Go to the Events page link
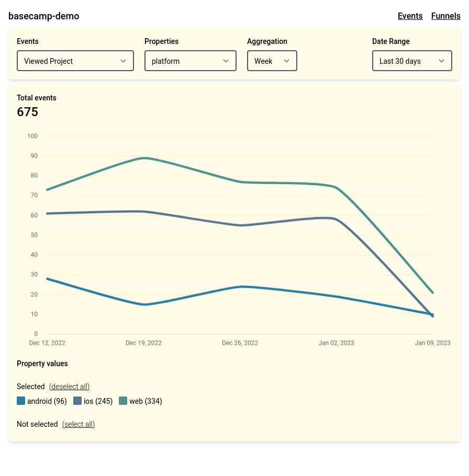 click(410, 16)
